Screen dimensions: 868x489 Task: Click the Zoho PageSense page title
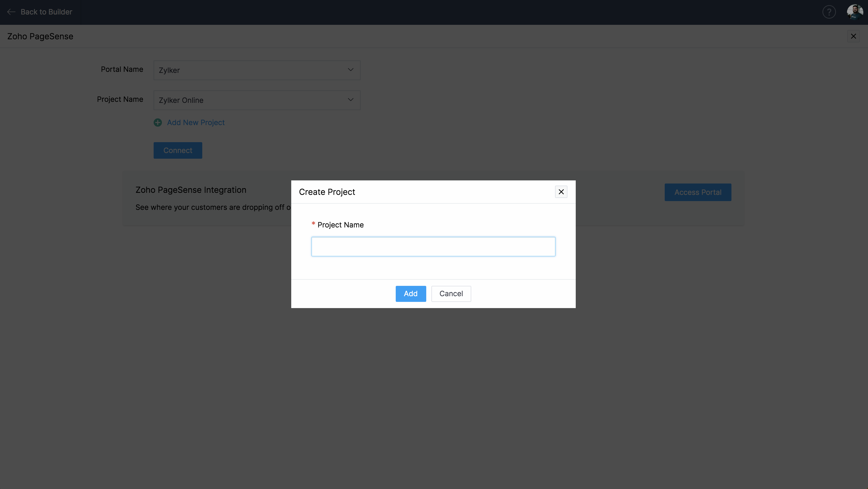pyautogui.click(x=40, y=36)
